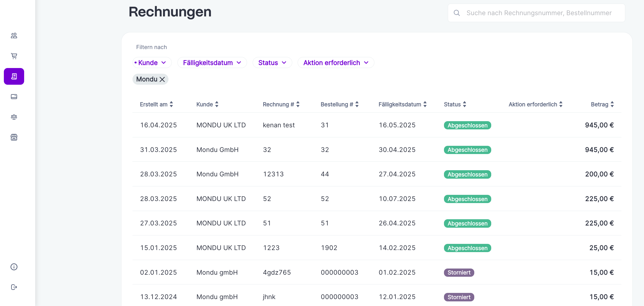Open the shopping cart orders icon
The height and width of the screenshot is (306, 644).
(x=14, y=56)
